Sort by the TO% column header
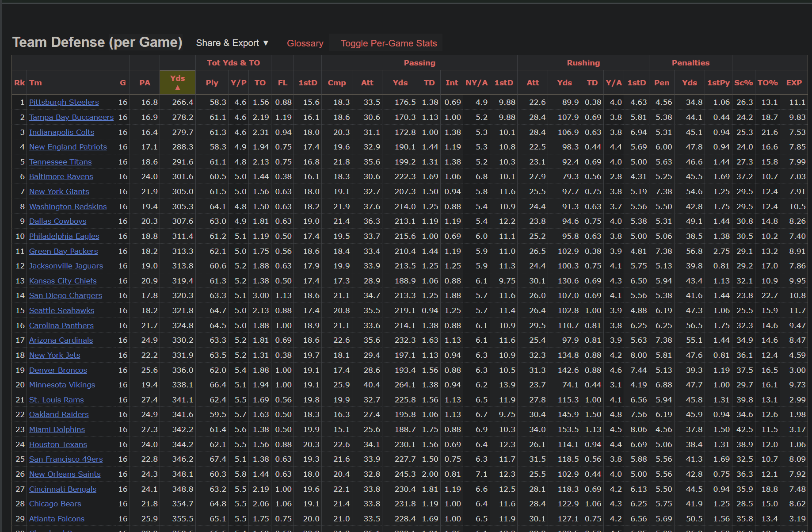812x532 pixels. 767,83
